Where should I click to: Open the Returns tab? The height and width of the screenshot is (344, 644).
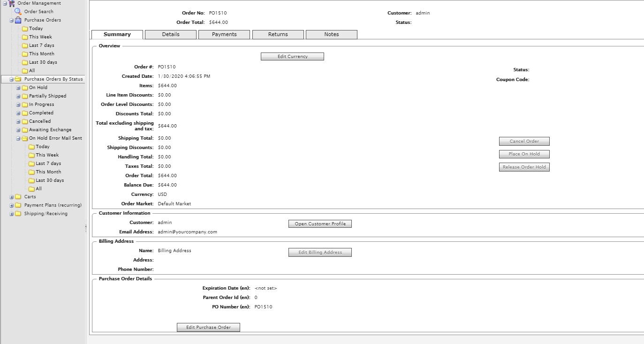coord(278,34)
